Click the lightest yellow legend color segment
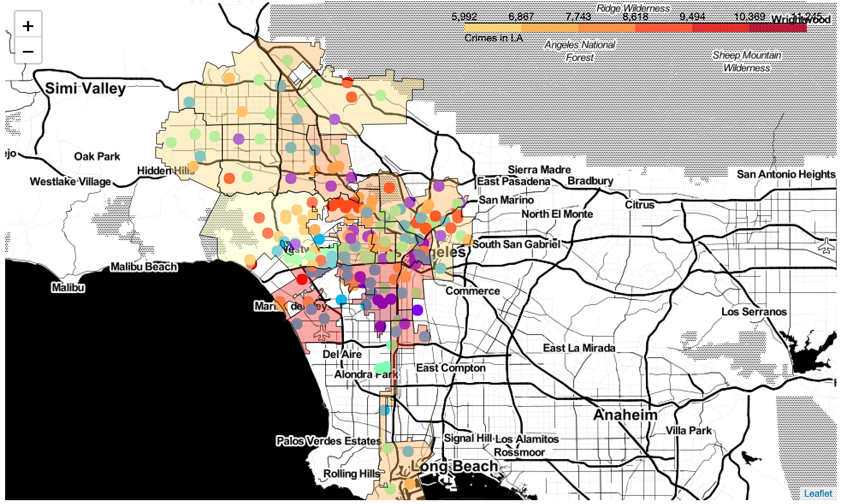The width and height of the screenshot is (841, 504). [493, 28]
